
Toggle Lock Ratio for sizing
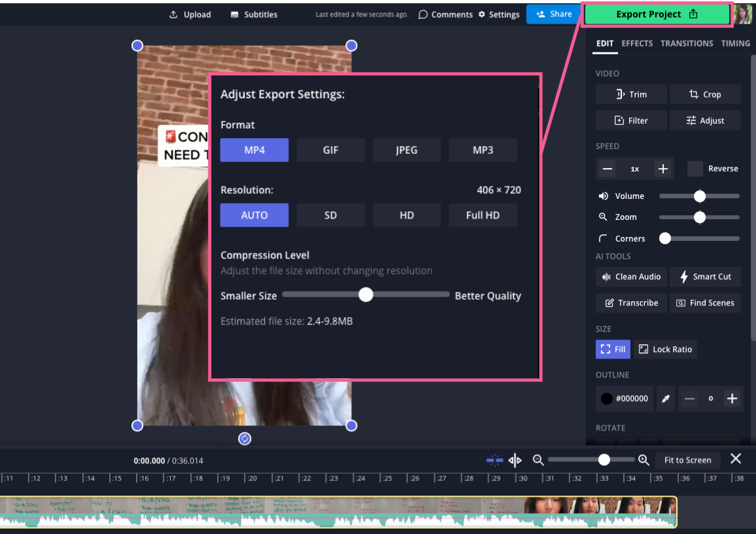point(665,349)
